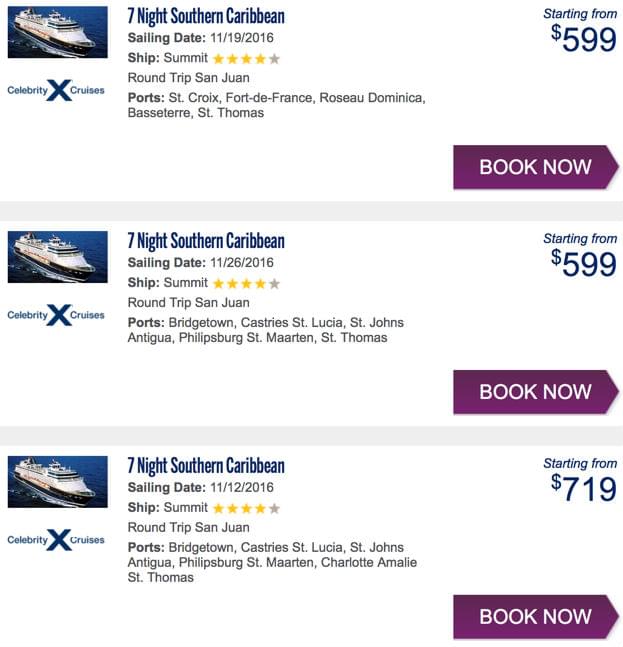Book the 11/19/2016 Southern Caribbean cruise
The image size is (623, 647).
(x=535, y=167)
